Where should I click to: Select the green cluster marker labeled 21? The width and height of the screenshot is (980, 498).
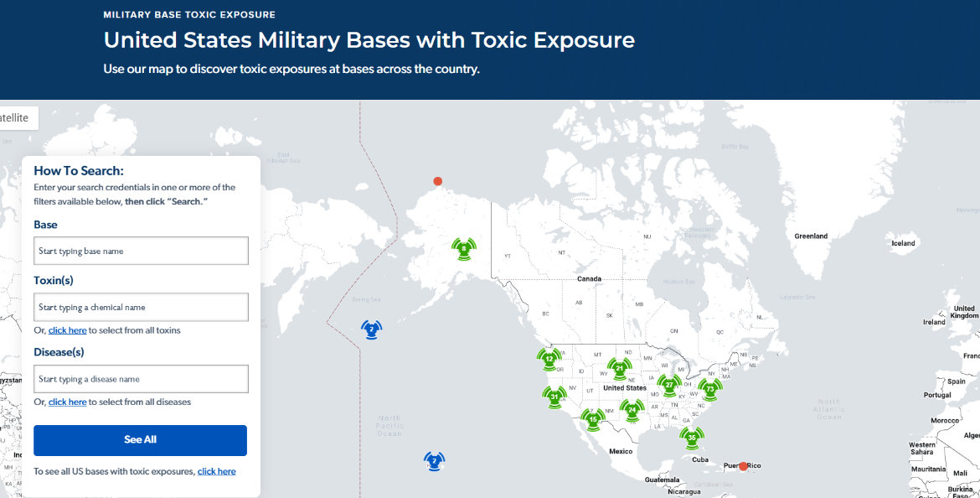620,367
